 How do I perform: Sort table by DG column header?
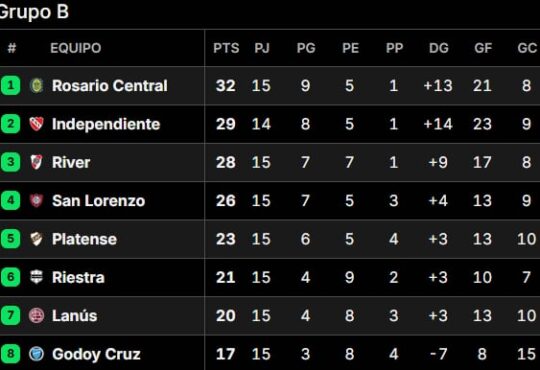(438, 48)
